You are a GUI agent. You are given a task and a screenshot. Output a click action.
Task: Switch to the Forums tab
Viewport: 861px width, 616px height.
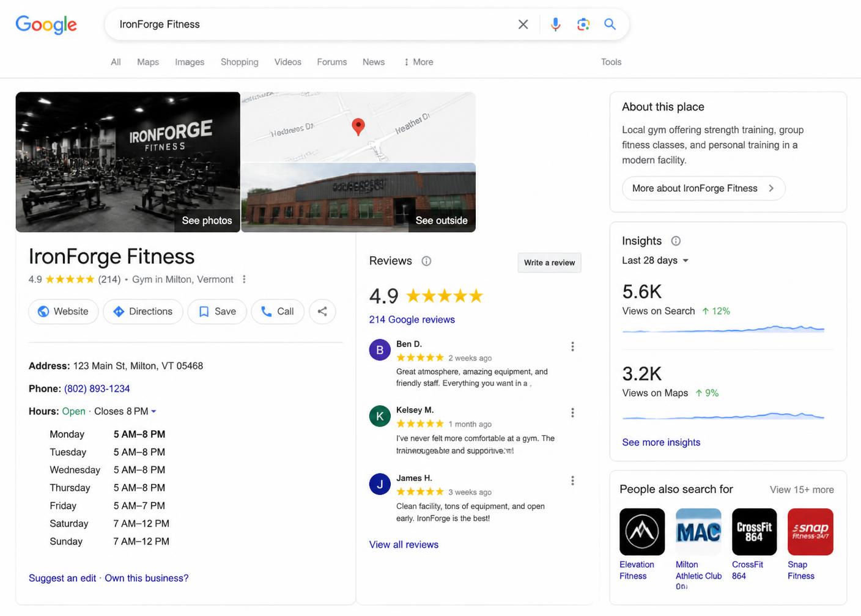pos(332,62)
